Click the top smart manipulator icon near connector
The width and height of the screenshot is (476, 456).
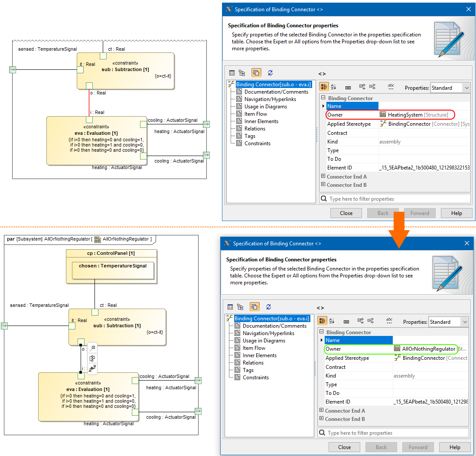93,349
